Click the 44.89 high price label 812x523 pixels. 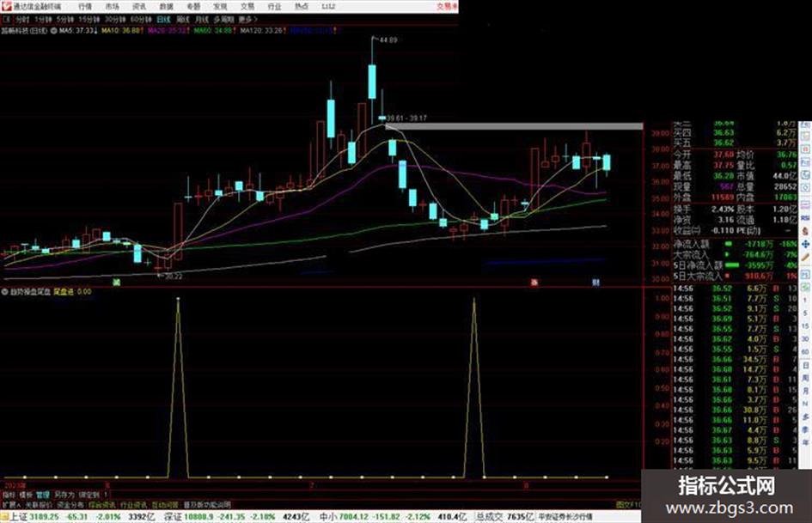388,40
